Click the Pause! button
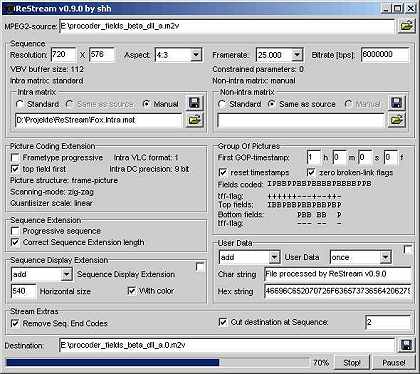 click(x=394, y=363)
